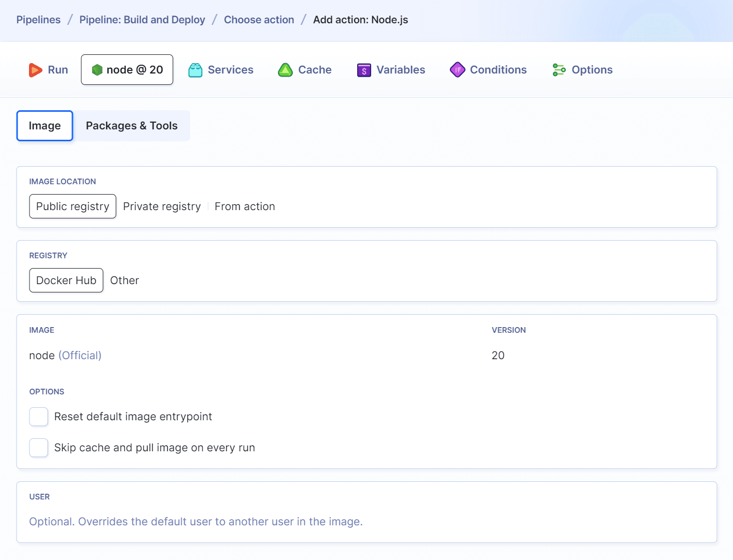The image size is (733, 560).
Task: Open the node (Official) image selector
Action: tap(65, 356)
